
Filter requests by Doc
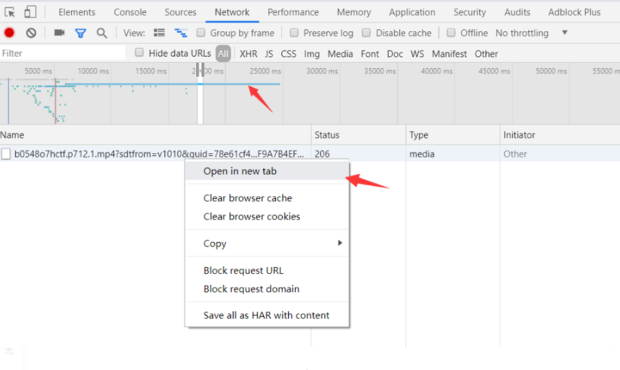pyautogui.click(x=395, y=54)
